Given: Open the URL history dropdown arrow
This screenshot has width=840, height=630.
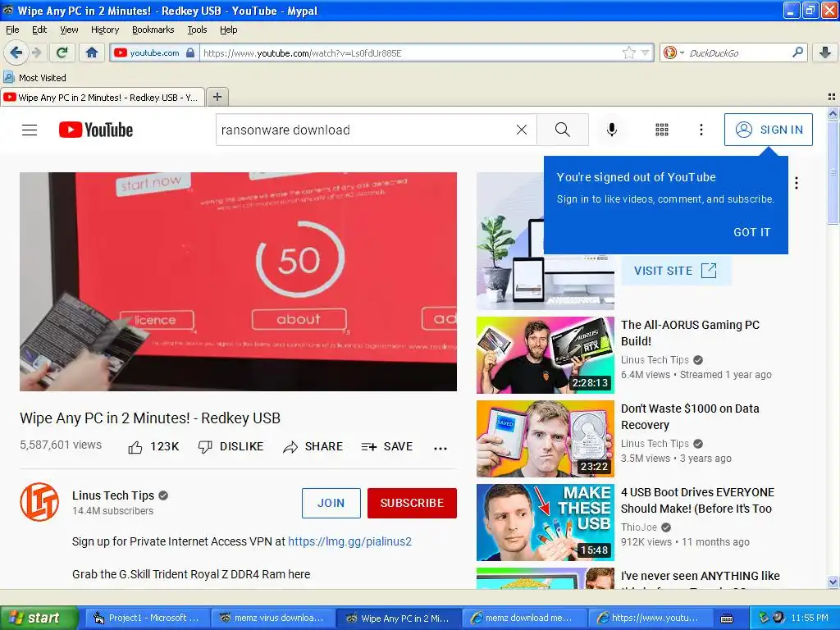Looking at the screenshot, I should (x=646, y=52).
